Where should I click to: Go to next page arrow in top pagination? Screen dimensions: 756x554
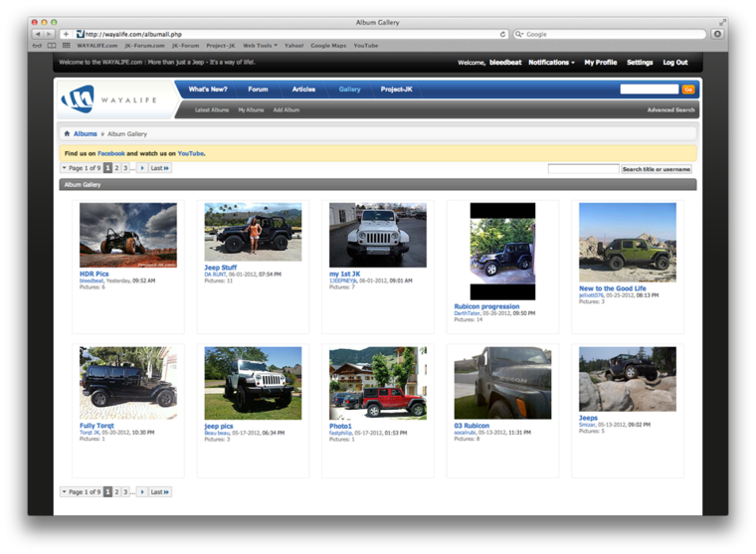[142, 169]
